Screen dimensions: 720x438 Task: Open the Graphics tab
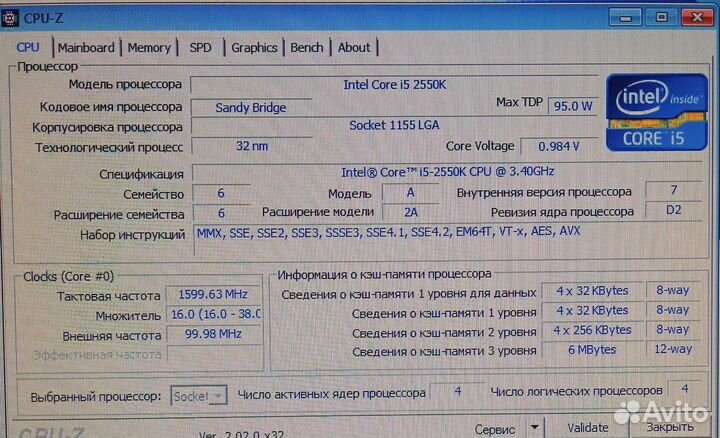[254, 48]
